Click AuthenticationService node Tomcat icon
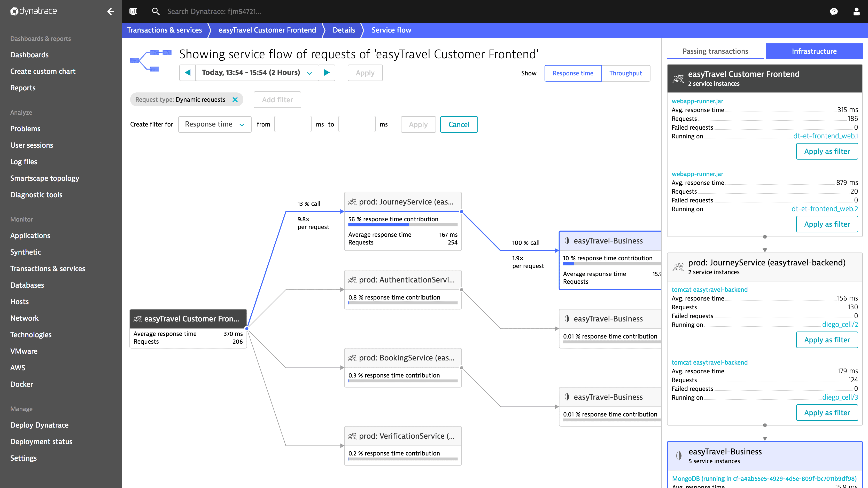 pyautogui.click(x=352, y=280)
